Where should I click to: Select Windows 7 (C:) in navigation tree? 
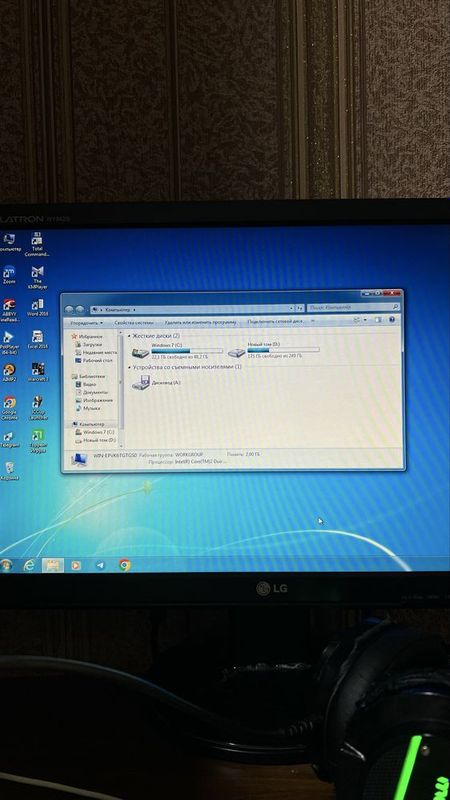tap(95, 432)
